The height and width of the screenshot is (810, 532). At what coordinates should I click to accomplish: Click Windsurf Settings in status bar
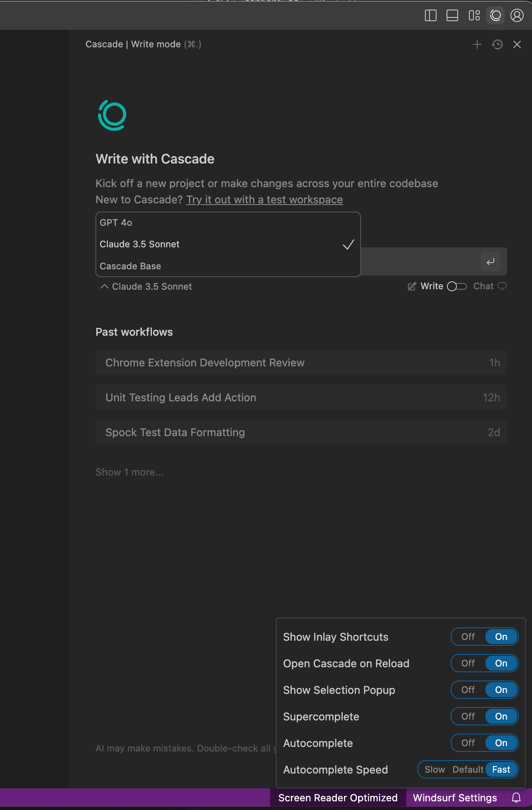[x=455, y=798]
